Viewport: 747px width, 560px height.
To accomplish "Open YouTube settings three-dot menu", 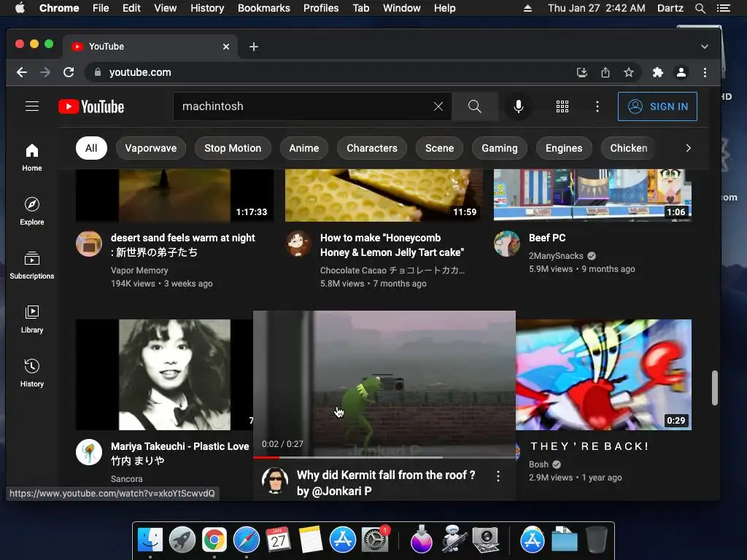I will tap(597, 106).
